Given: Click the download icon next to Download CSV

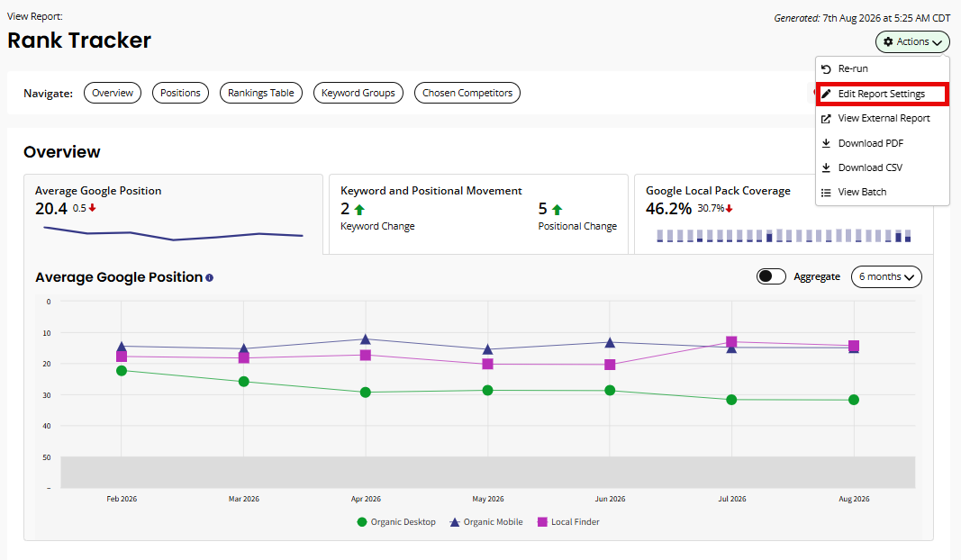Looking at the screenshot, I should click(826, 167).
